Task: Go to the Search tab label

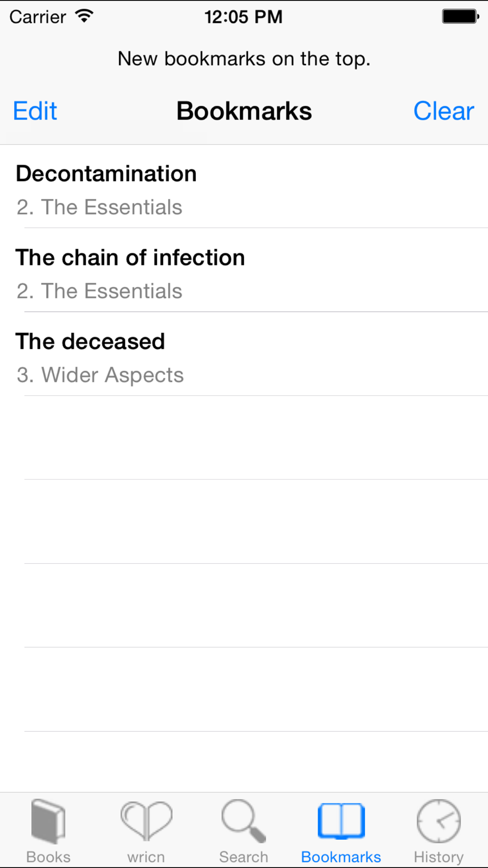Action: click(244, 857)
